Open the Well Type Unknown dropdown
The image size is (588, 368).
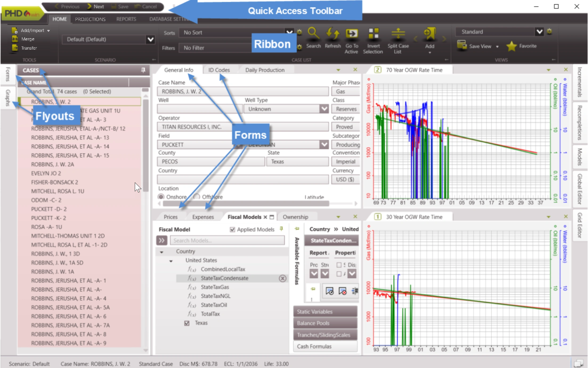pos(324,109)
